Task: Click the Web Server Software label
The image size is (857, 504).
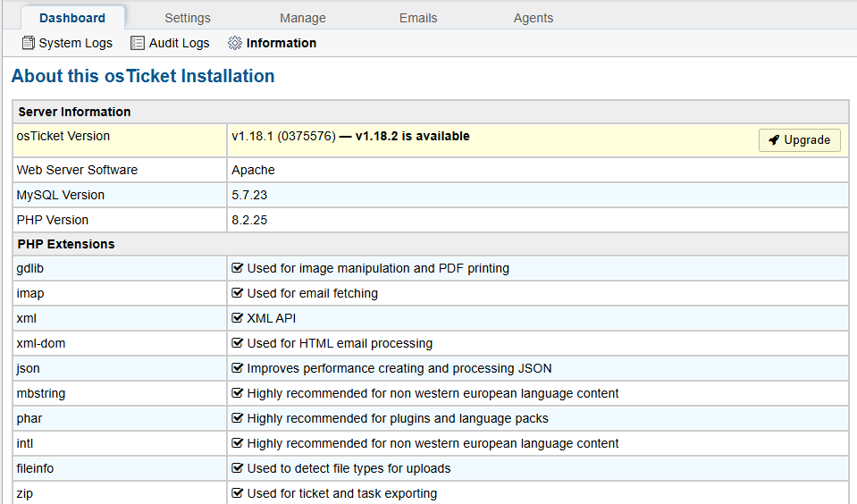Action: pos(77,170)
